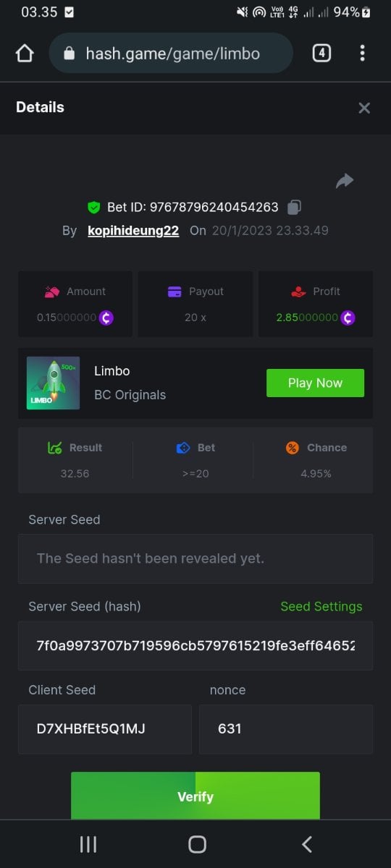The width and height of the screenshot is (391, 868).
Task: Tap the Android back arrow
Action: [x=307, y=844]
